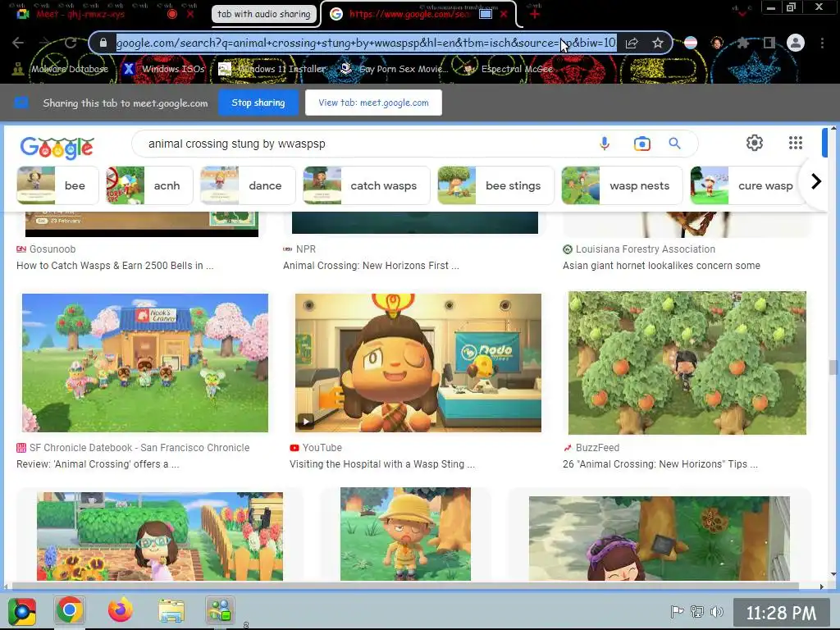Click the taskbar clock showing 11:28 PM
This screenshot has height=630, width=840.
click(x=781, y=613)
